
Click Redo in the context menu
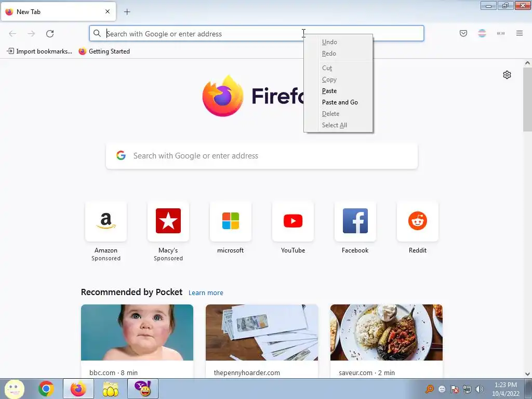329,54
